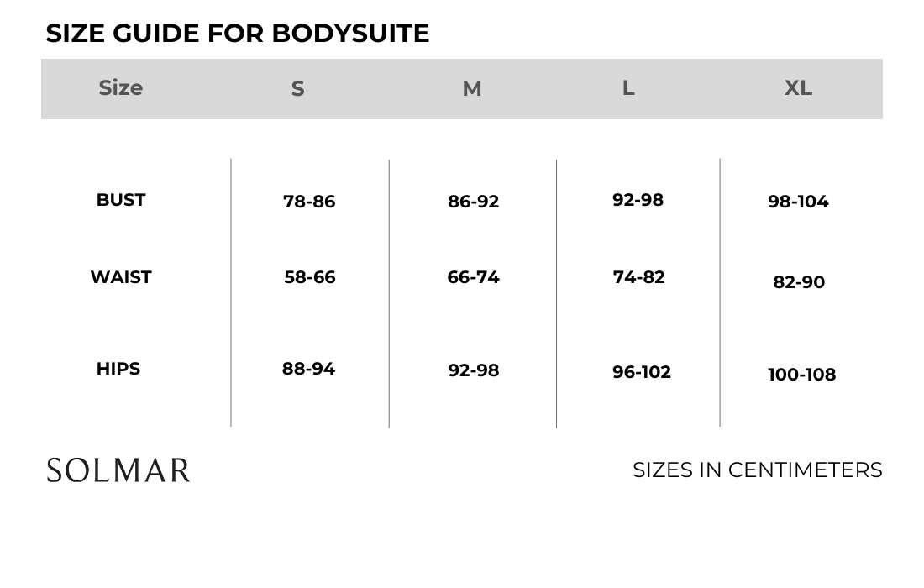The image size is (924, 588).
Task: Click the 96-102 hips value for L
Action: (x=642, y=372)
